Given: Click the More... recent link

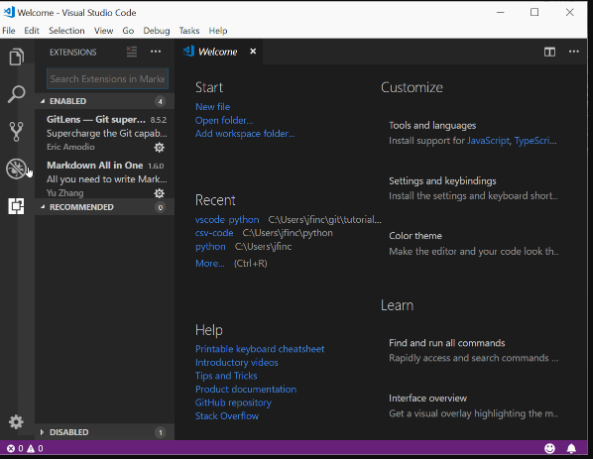Looking at the screenshot, I should (210, 263).
